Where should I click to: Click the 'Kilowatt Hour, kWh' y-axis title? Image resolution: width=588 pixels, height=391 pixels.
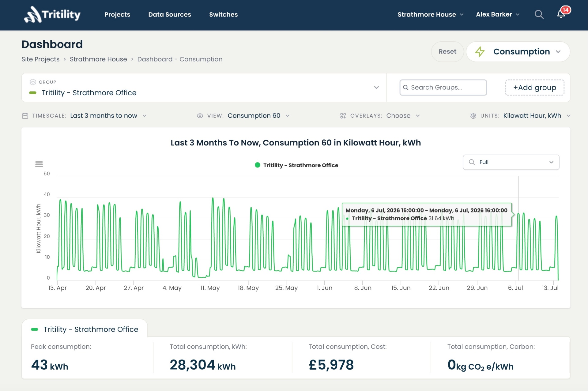pos(39,228)
